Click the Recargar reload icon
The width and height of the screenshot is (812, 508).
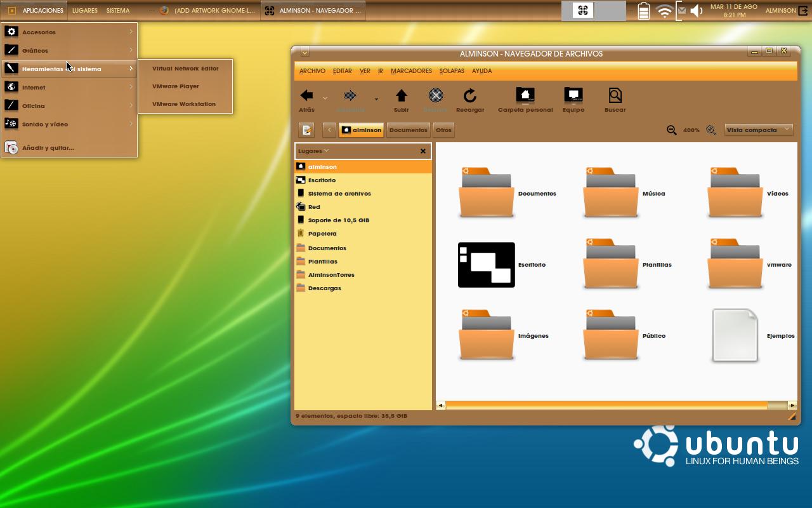click(470, 95)
